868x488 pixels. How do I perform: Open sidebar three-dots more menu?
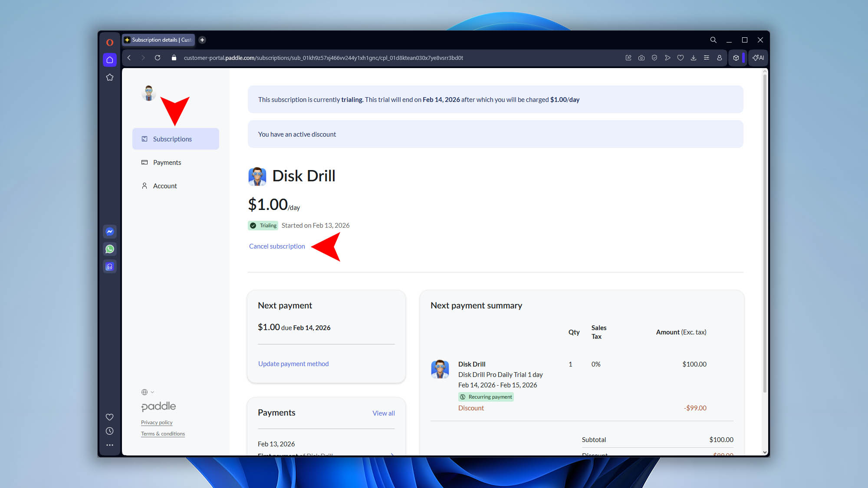pos(110,445)
